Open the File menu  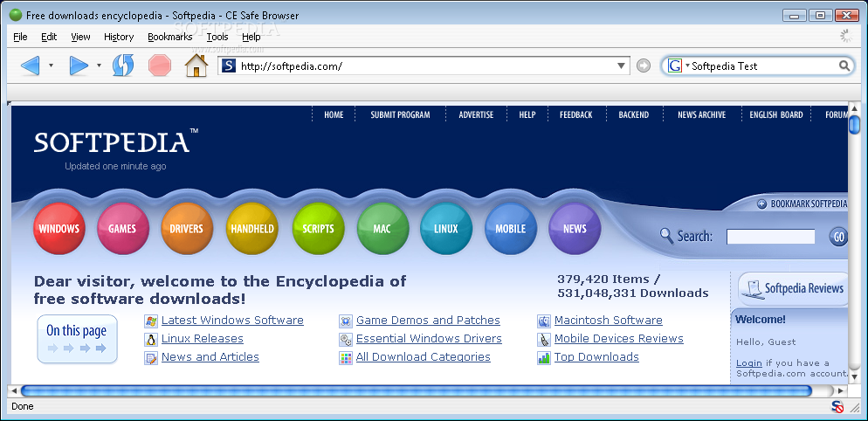20,37
